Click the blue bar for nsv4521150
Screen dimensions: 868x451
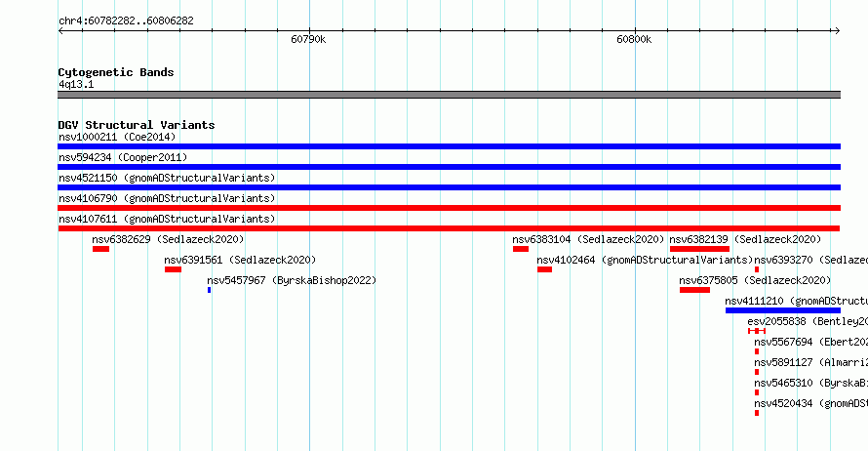(449, 187)
